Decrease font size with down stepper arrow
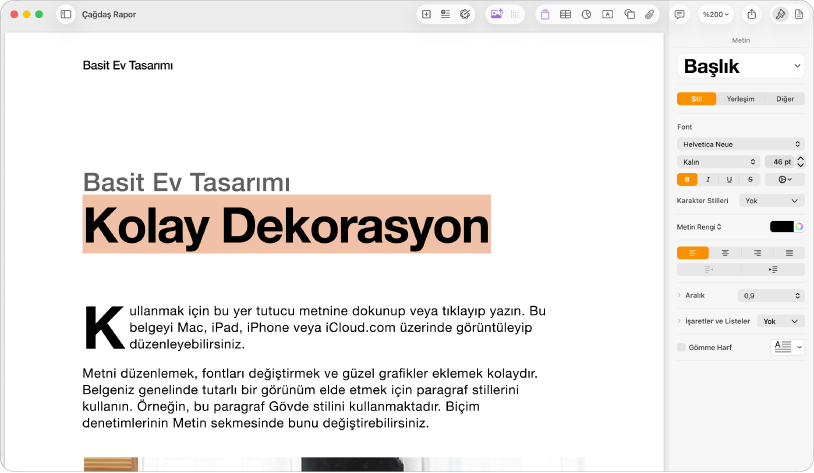Viewport: 814px width, 473px height. 801,165
